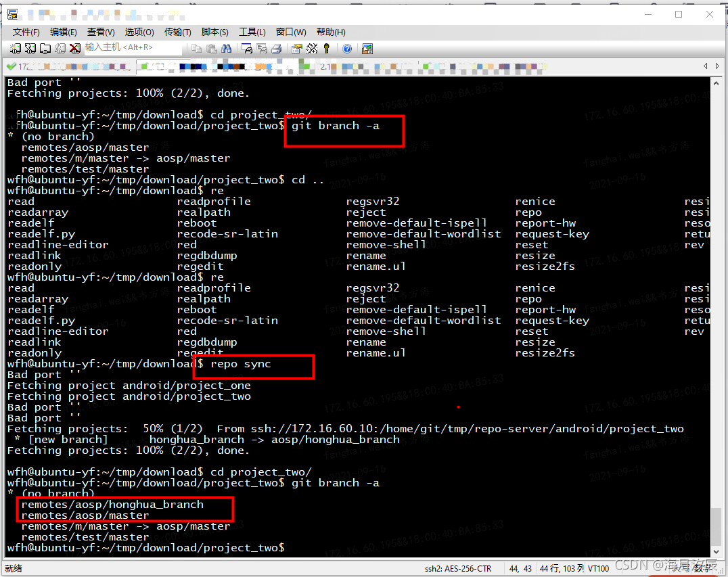Click the tab bar scroll-left arrow
The height and width of the screenshot is (577, 728).
pyautogui.click(x=705, y=66)
